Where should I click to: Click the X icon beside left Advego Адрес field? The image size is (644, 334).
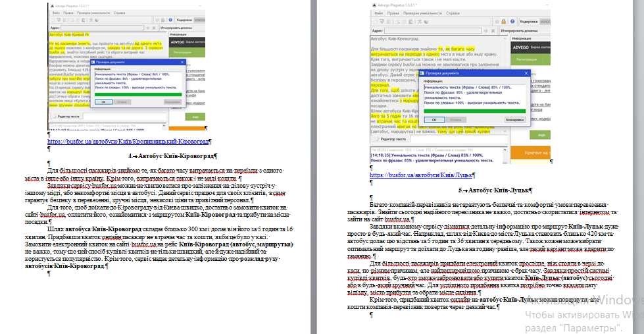[154, 28]
